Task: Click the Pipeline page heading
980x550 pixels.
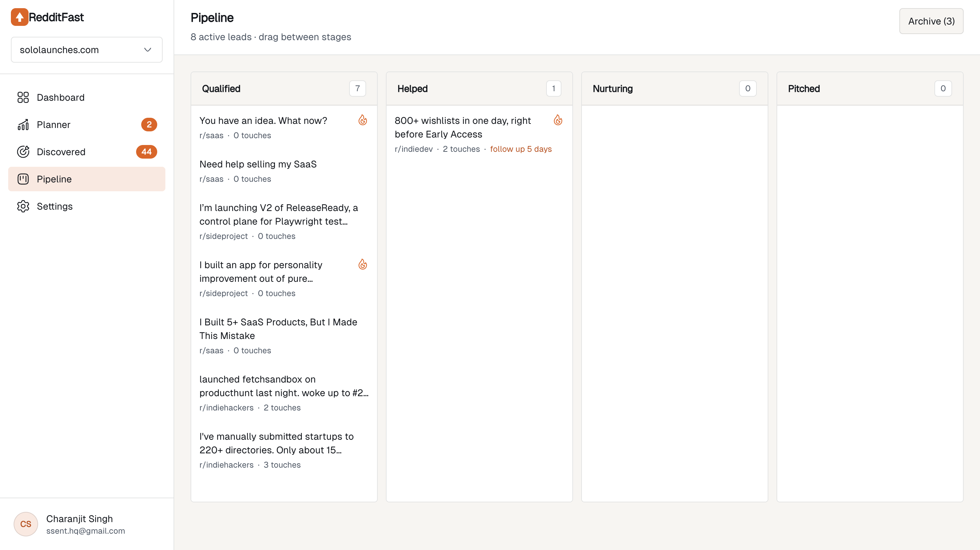Action: point(212,18)
